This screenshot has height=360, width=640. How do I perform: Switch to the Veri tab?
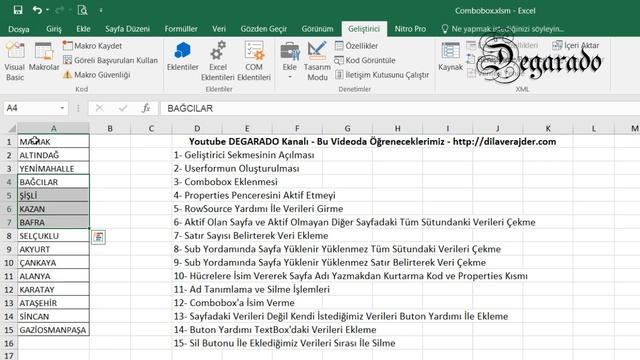pos(219,29)
